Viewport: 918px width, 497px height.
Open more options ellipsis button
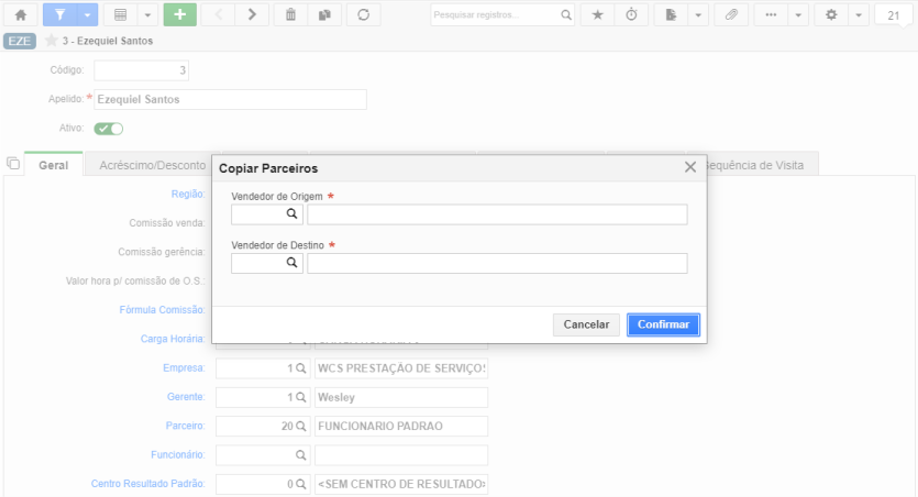[770, 15]
